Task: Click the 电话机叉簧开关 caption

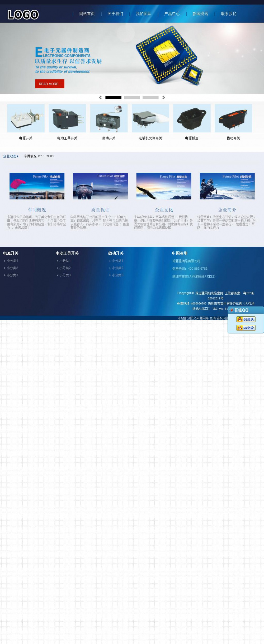Action: (x=150, y=138)
